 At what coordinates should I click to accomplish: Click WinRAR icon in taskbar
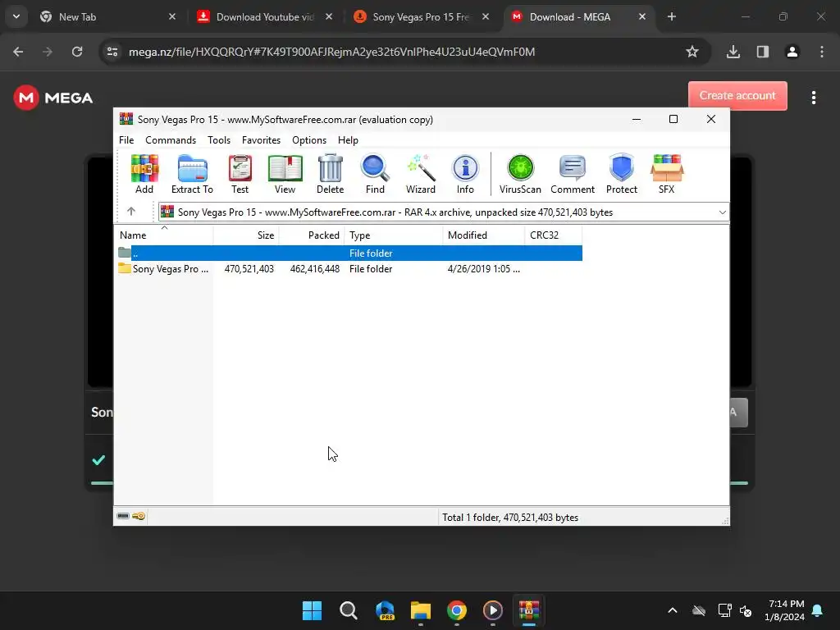click(x=529, y=610)
